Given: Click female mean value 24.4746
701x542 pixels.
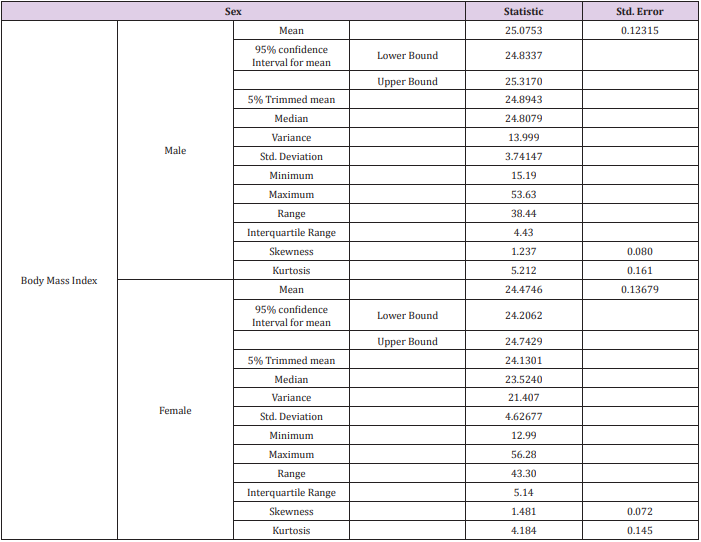Looking at the screenshot, I should [524, 289].
